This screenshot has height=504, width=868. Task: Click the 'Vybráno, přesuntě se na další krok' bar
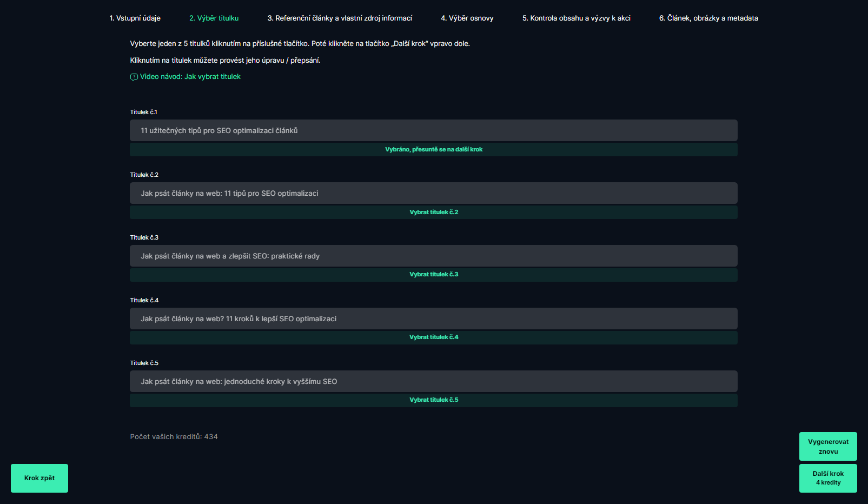tap(434, 150)
